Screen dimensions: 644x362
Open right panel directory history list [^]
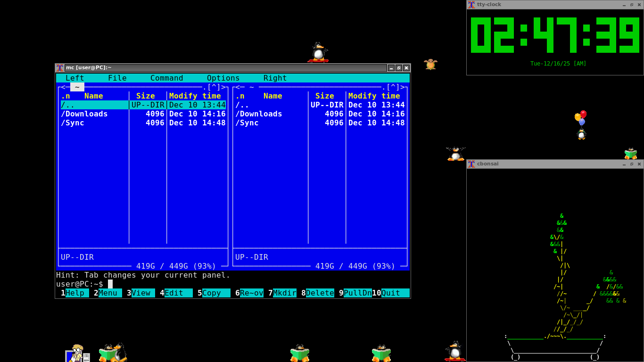[x=393, y=87]
